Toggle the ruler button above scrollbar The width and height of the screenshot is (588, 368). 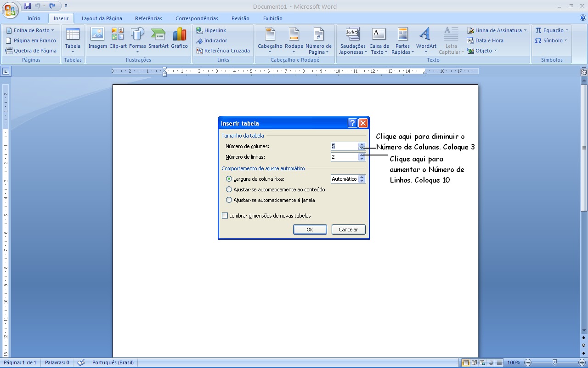pyautogui.click(x=584, y=72)
